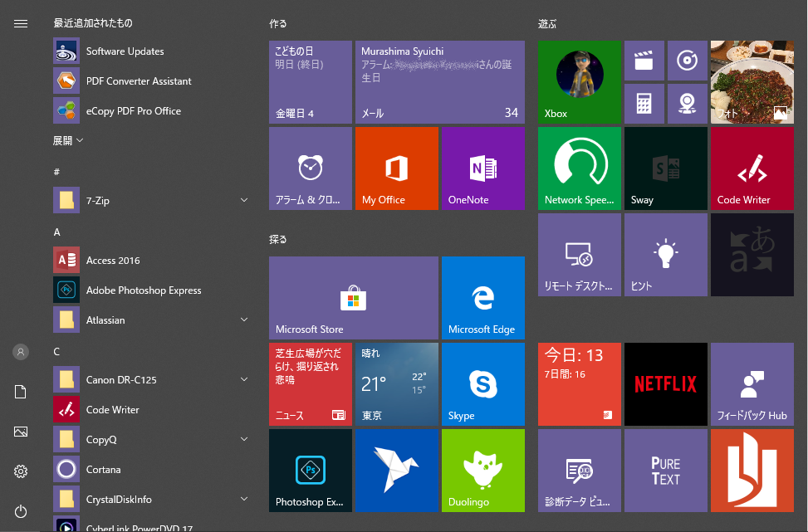Viewport: 808px width, 532px height.
Task: Open the こどもの日 calendar tile
Action: click(x=311, y=82)
